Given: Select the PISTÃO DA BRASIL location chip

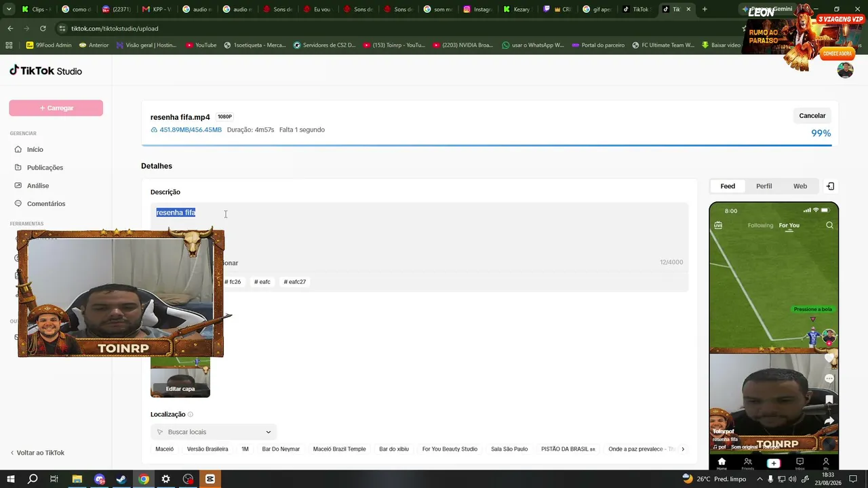Looking at the screenshot, I should [568, 449].
